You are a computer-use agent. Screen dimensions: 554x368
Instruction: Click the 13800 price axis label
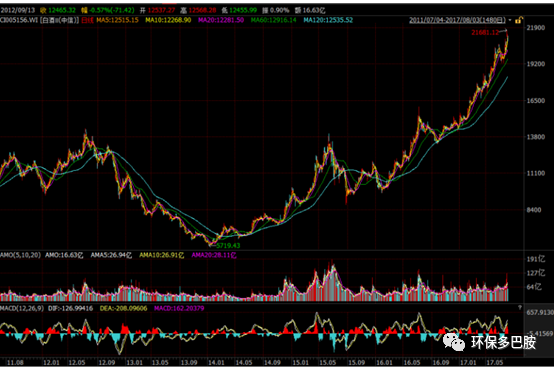click(536, 137)
